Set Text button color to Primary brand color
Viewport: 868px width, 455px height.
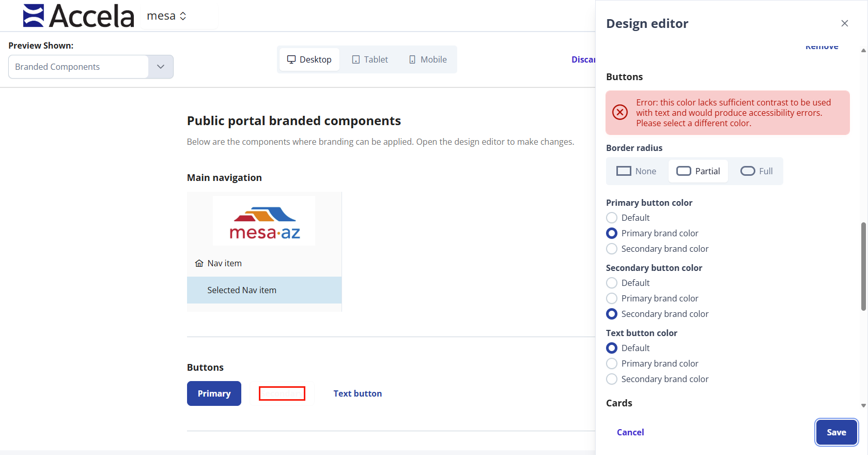click(x=612, y=363)
